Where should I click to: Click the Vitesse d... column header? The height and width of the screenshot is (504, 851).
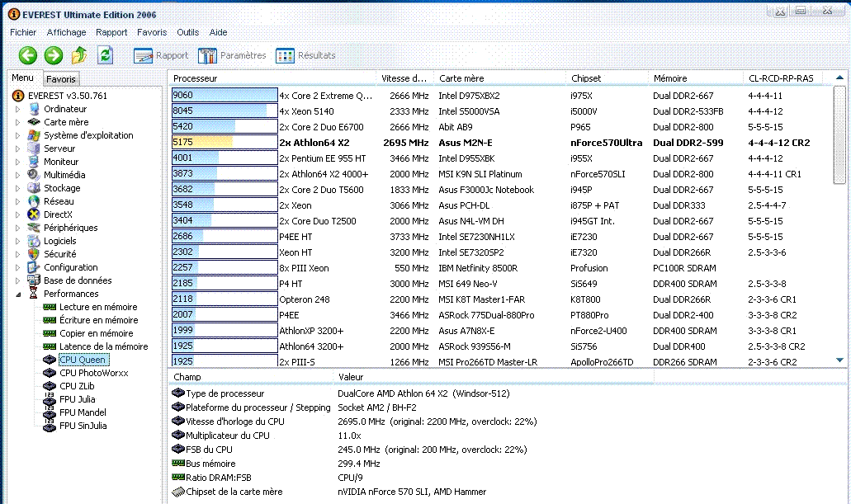(405, 78)
